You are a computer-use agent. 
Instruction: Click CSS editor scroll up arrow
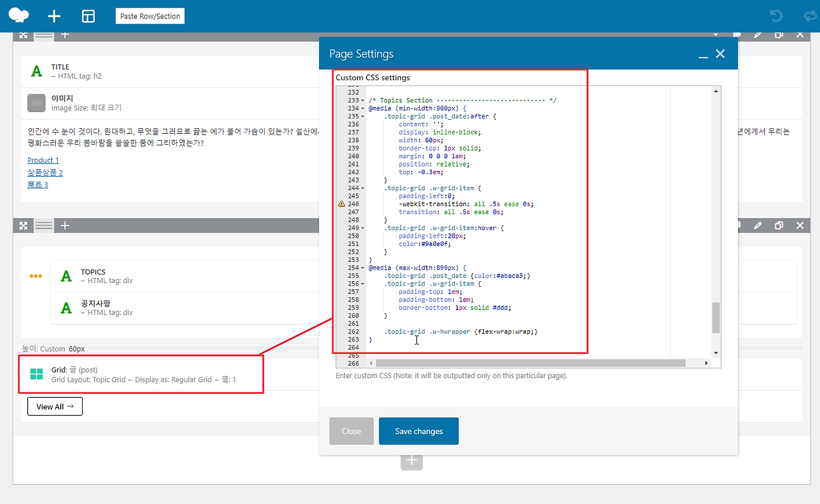716,91
